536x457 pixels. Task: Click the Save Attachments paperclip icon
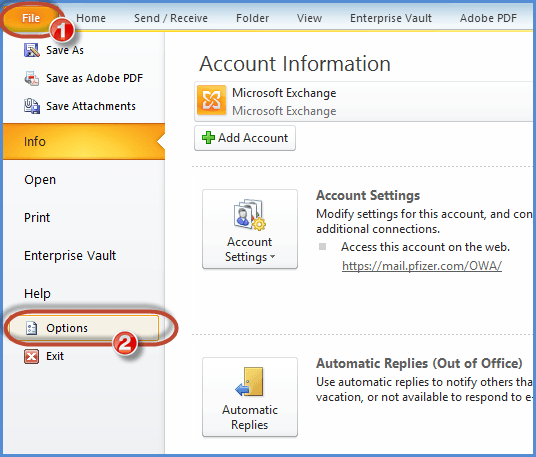[x=32, y=106]
